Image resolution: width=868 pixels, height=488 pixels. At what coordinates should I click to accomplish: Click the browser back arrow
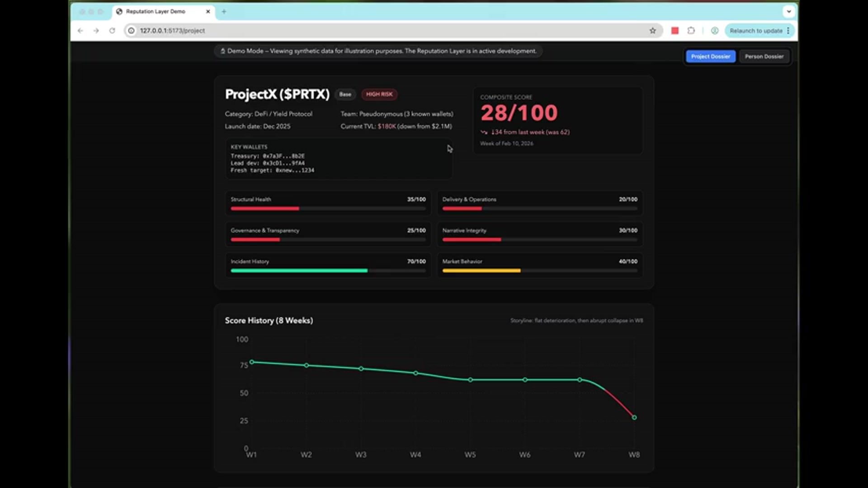coord(80,31)
